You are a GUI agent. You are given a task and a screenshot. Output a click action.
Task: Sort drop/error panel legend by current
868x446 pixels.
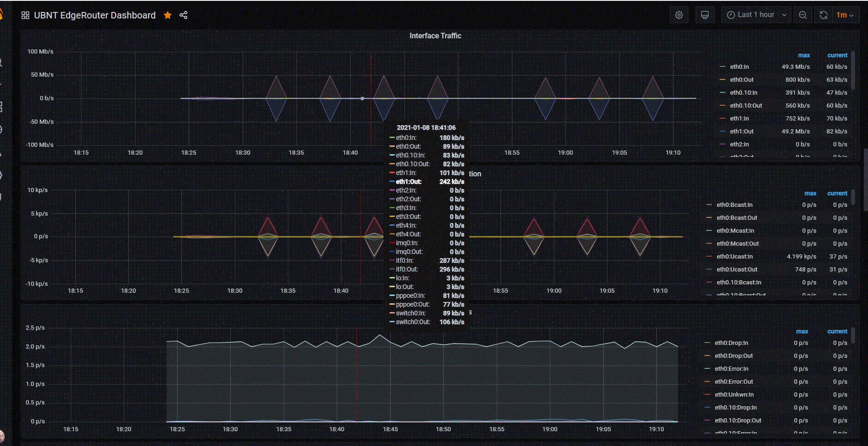pyautogui.click(x=837, y=331)
